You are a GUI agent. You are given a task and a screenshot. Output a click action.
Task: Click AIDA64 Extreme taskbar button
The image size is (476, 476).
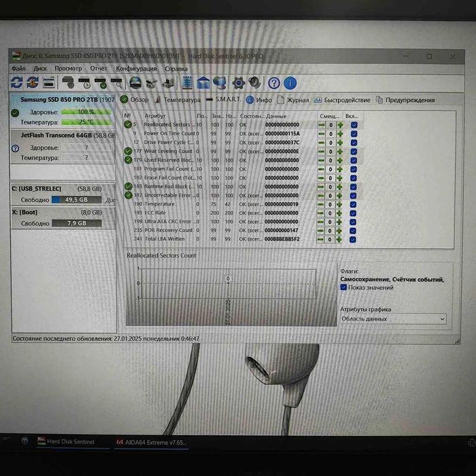click(x=151, y=442)
